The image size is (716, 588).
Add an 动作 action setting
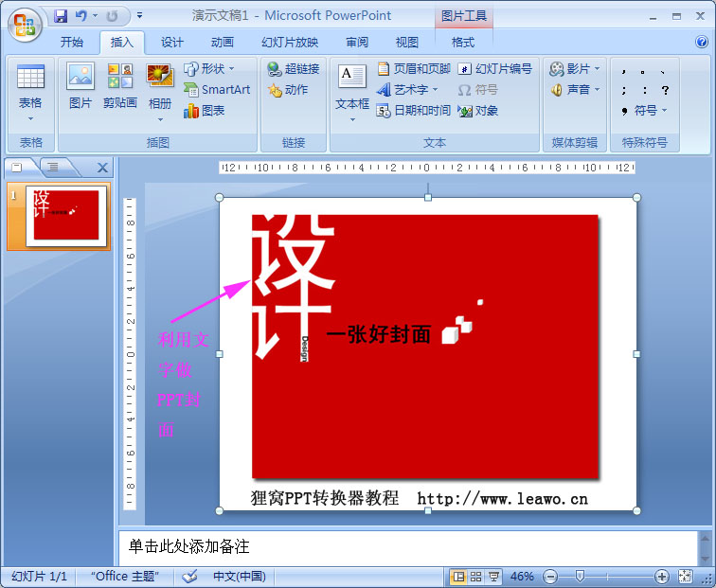pyautogui.click(x=288, y=90)
